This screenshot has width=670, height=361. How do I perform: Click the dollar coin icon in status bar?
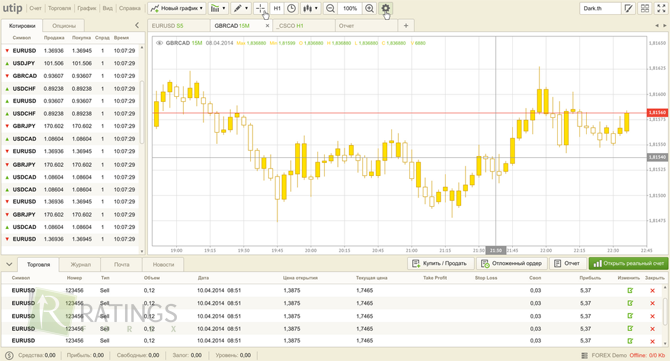[9, 355]
